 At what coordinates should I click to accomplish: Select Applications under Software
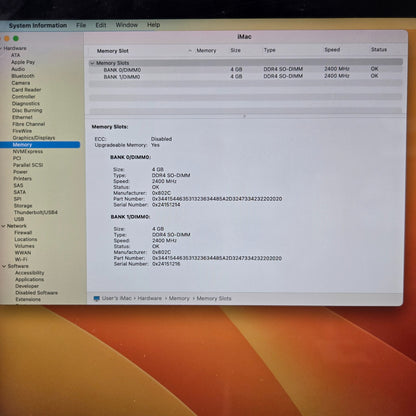(30, 279)
